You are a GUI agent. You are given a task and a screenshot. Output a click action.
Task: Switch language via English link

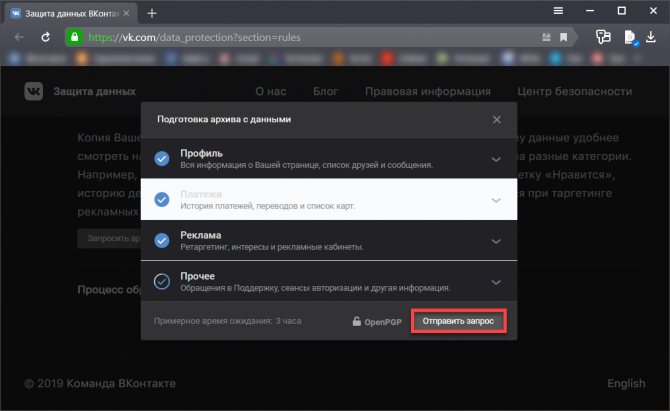pos(626,384)
